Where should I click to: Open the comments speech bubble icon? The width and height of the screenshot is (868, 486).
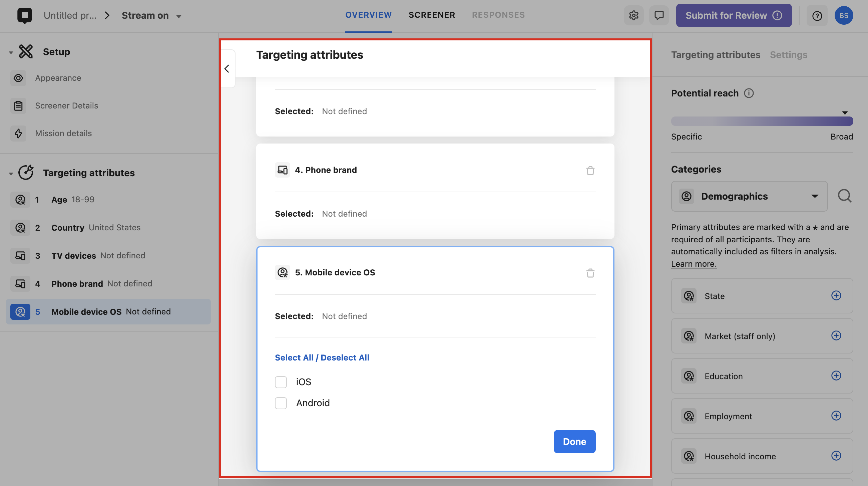coord(659,15)
